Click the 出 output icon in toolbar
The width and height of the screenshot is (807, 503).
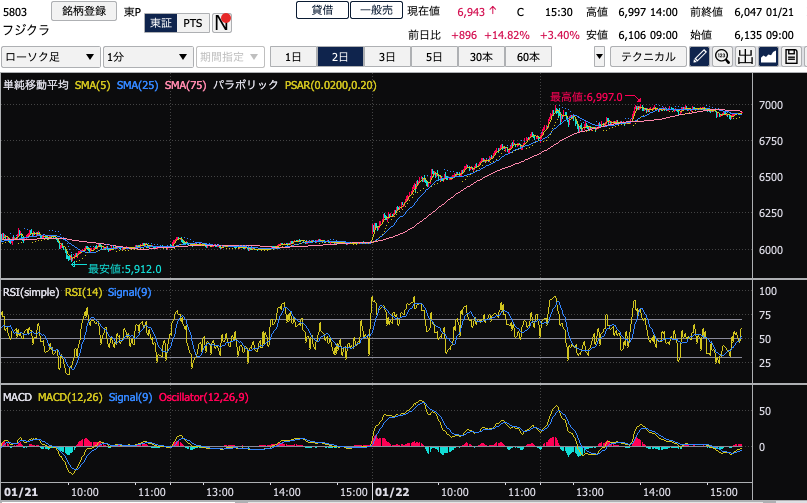[x=745, y=57]
